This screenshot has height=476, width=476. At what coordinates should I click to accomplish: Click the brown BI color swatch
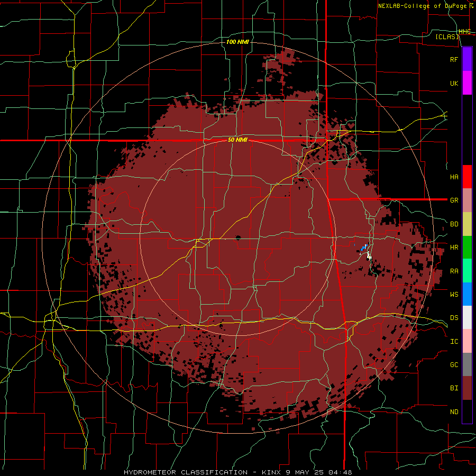(x=467, y=388)
